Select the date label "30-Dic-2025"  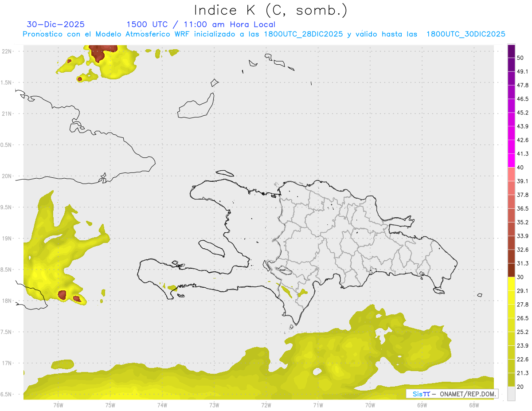(55, 24)
